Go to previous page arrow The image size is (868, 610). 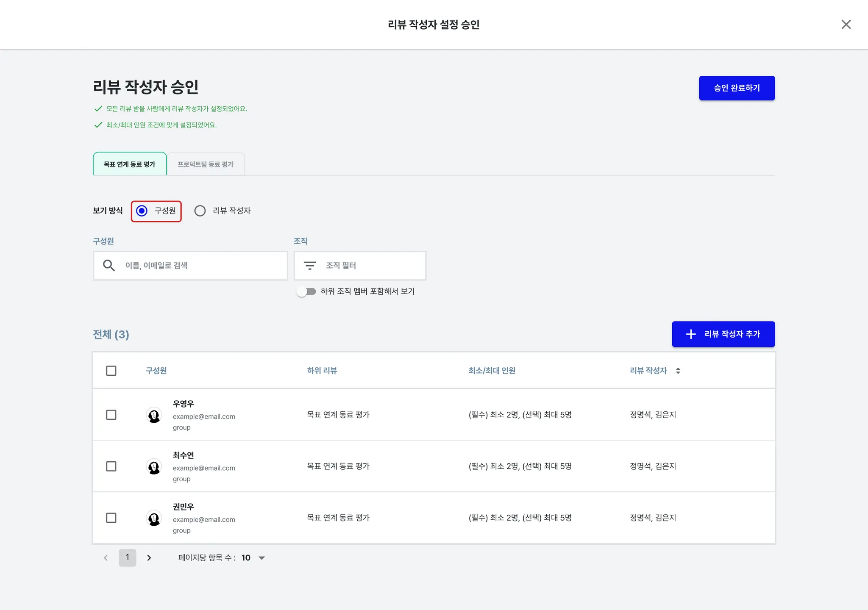pos(106,558)
